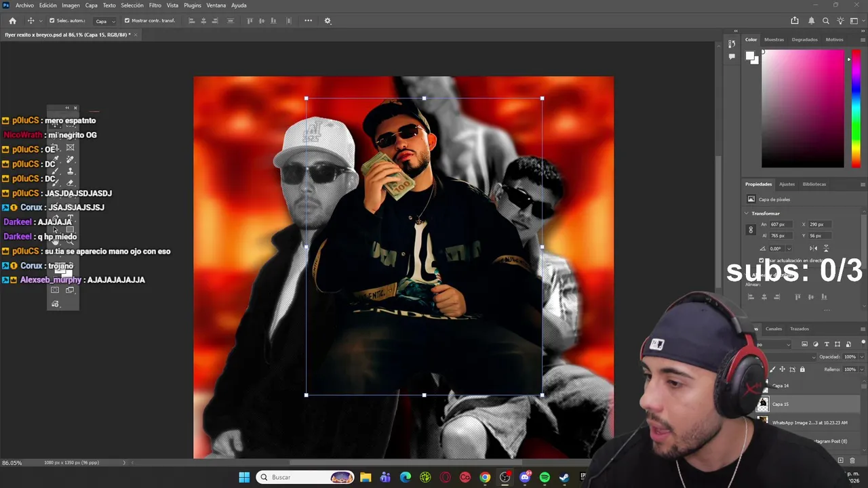Open the Layers panel menu icon
The image size is (868, 488).
tap(863, 329)
